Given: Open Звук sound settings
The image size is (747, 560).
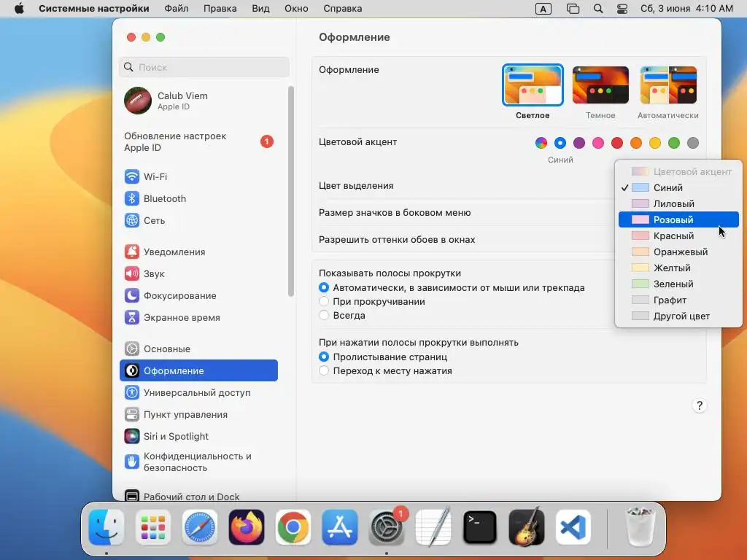Looking at the screenshot, I should click(198, 274).
